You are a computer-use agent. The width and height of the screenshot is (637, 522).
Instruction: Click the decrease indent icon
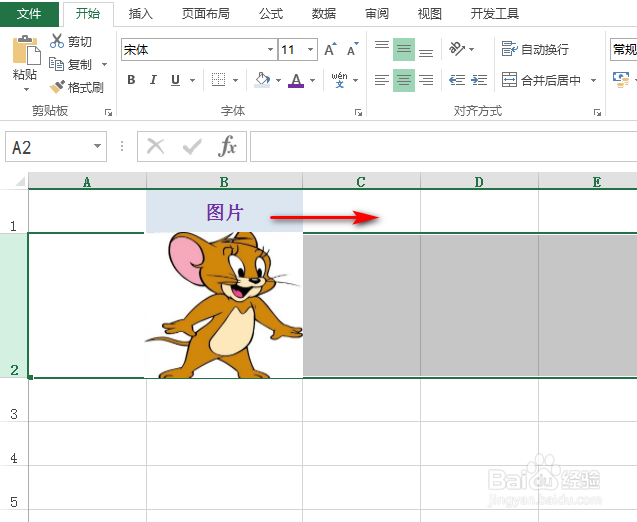click(457, 80)
